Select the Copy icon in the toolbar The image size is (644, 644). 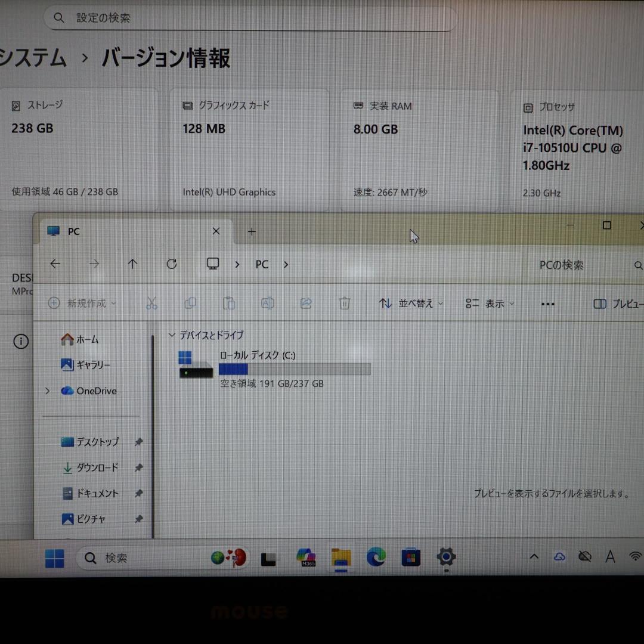(x=190, y=303)
